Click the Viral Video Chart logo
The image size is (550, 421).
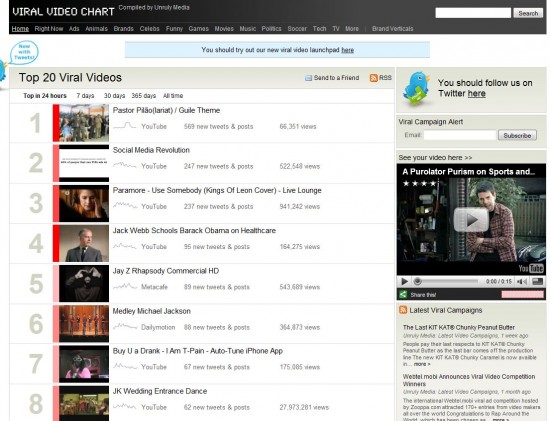(x=63, y=12)
